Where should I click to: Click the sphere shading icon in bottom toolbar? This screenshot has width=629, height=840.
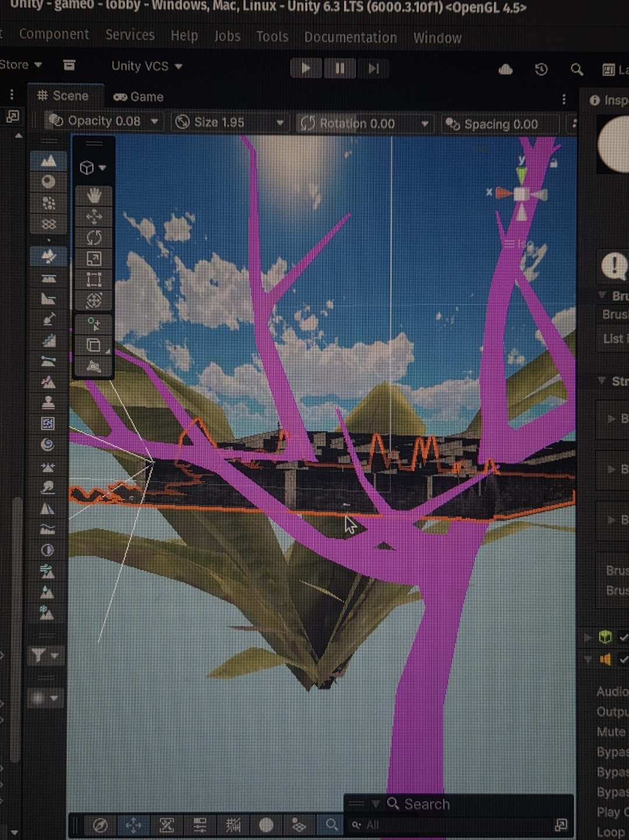266,825
